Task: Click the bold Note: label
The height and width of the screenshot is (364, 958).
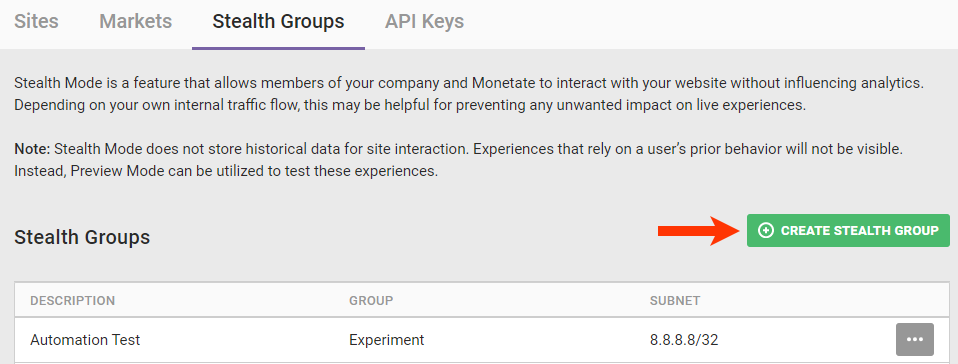Action: click(32, 149)
